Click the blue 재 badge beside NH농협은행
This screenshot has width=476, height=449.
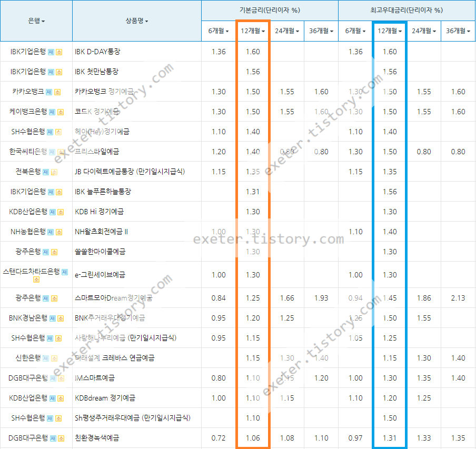click(x=51, y=232)
